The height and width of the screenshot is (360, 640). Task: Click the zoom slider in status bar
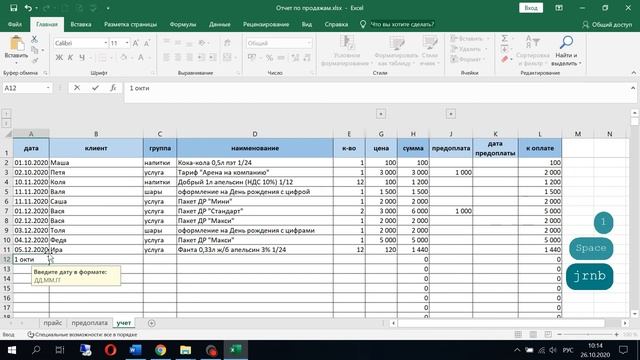pyautogui.click(x=588, y=334)
